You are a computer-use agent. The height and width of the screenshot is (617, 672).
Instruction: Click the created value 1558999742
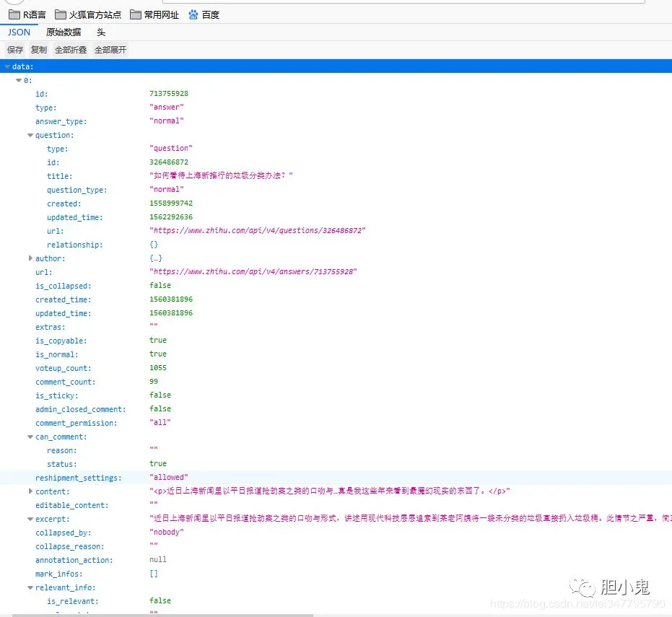[x=171, y=203]
